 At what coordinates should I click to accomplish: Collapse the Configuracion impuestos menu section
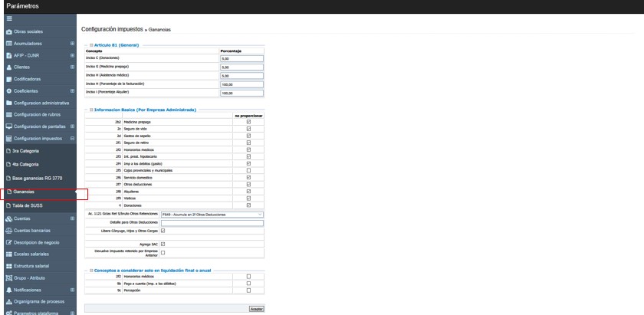pos(72,139)
